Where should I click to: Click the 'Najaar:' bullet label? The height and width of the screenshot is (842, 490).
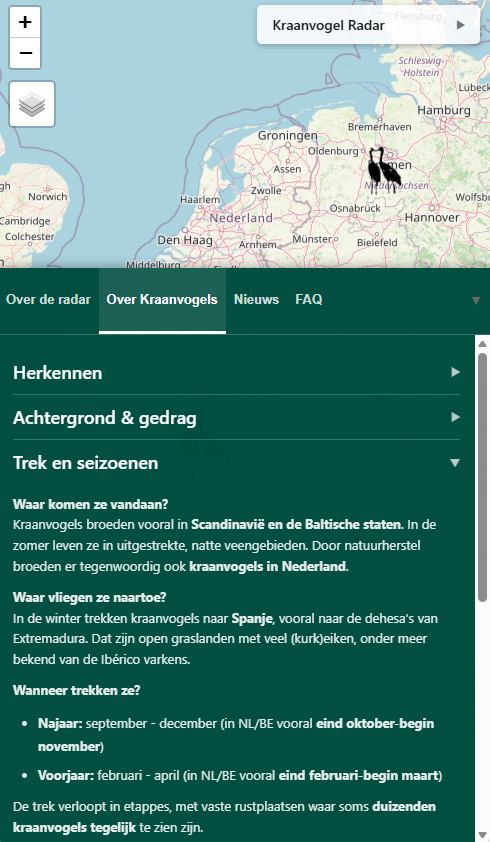point(60,723)
